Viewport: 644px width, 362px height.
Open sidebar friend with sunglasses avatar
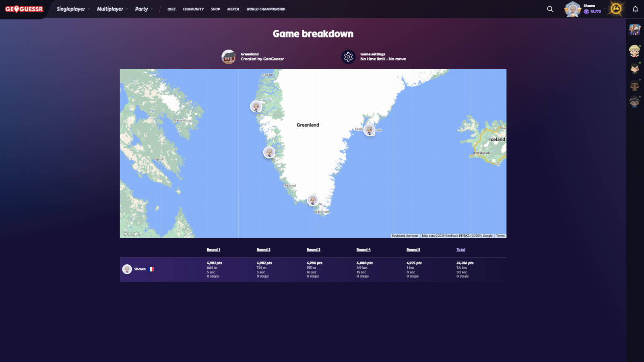tap(634, 85)
